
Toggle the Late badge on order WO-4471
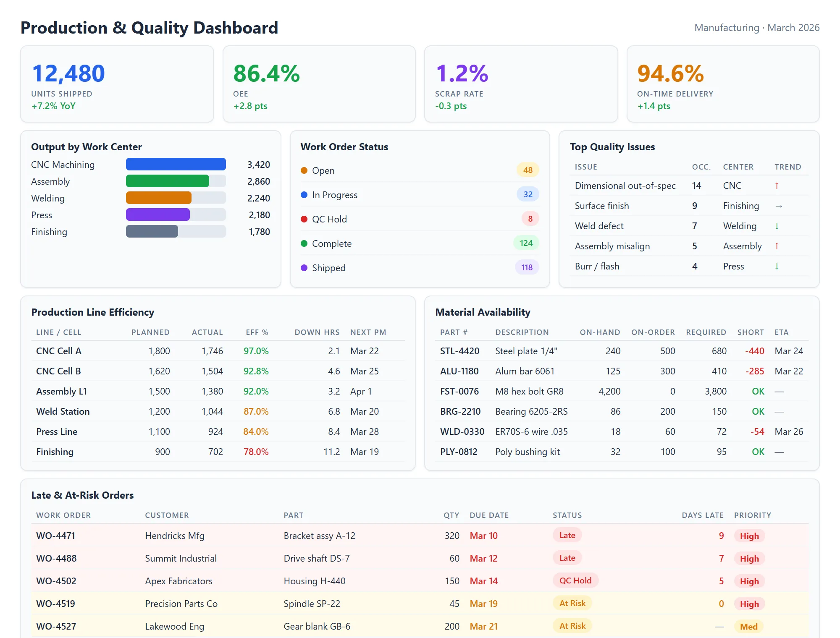point(567,535)
